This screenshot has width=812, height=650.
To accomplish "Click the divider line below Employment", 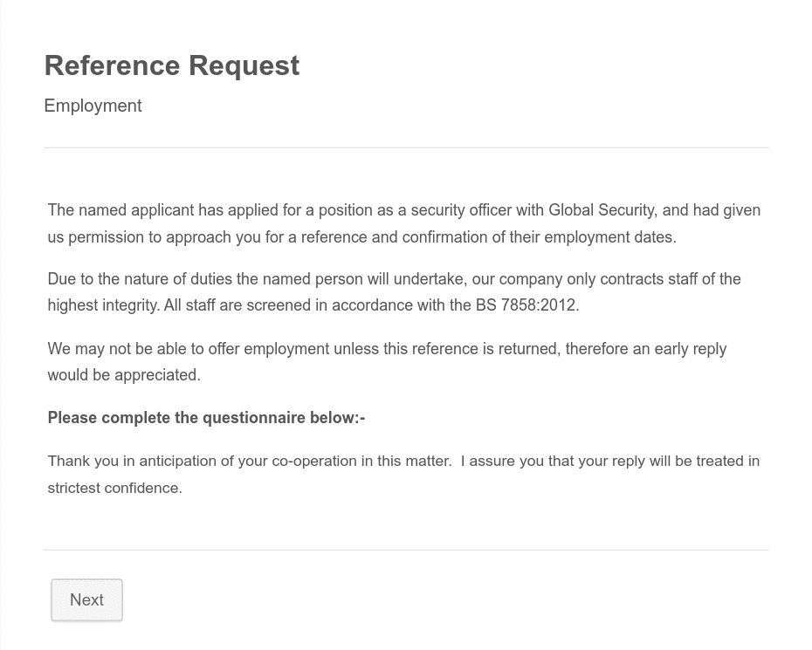I will pyautogui.click(x=406, y=147).
